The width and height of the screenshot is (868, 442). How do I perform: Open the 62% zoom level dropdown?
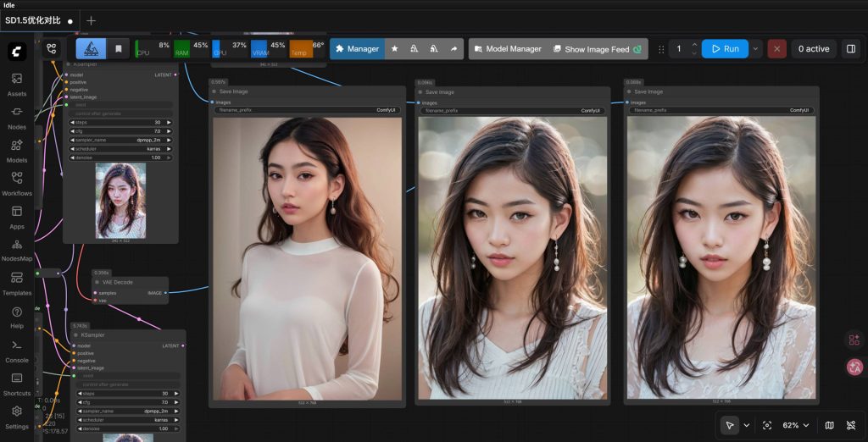click(x=795, y=425)
